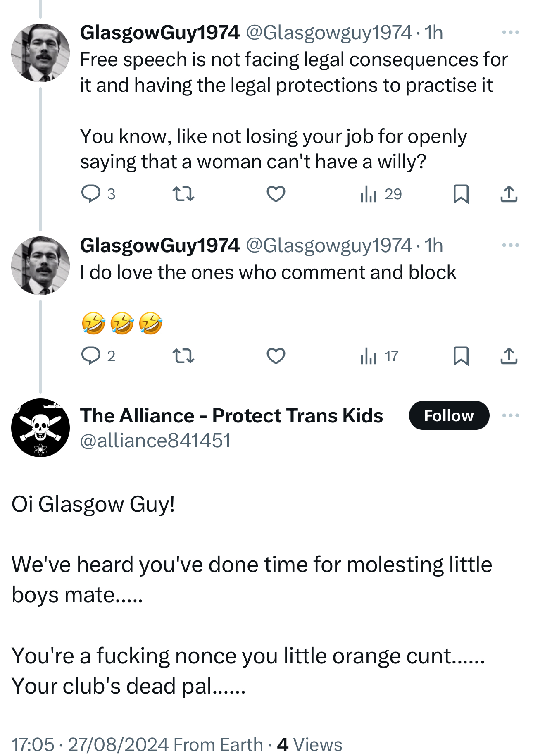
Task: Like the comment and block tweet
Action: [276, 356]
